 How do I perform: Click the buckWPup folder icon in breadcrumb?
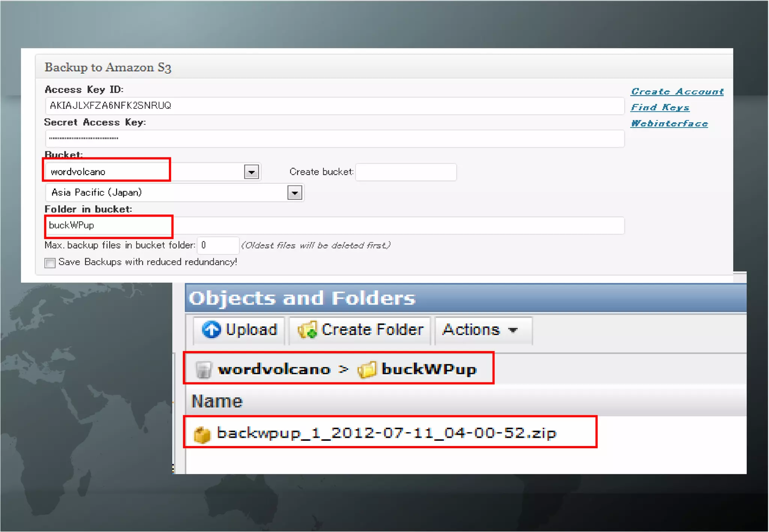click(366, 370)
